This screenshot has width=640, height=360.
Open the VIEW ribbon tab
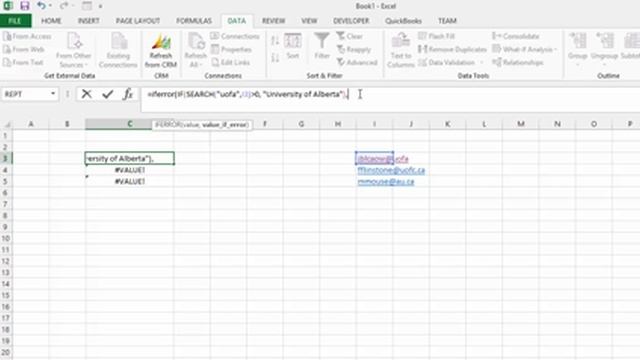point(309,21)
